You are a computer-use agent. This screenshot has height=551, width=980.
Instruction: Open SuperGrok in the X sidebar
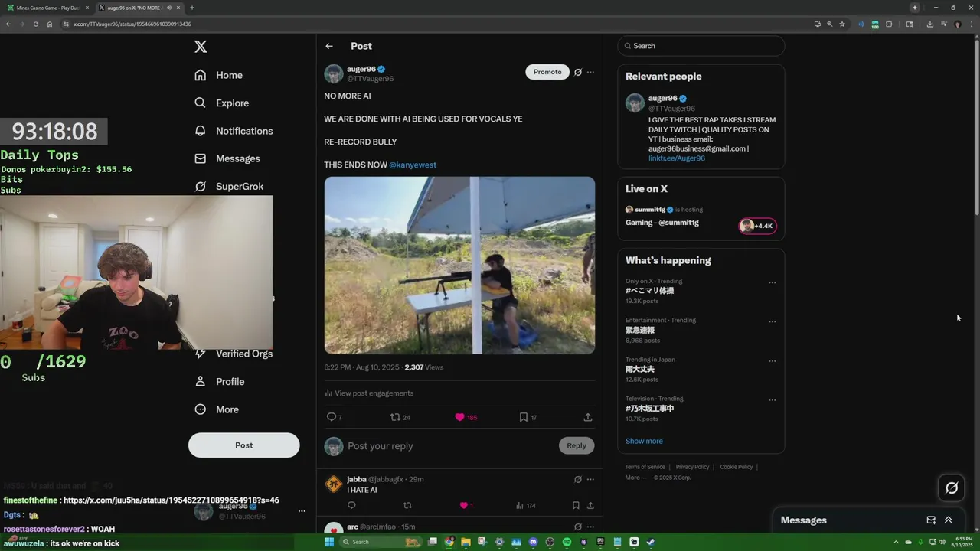coord(229,187)
